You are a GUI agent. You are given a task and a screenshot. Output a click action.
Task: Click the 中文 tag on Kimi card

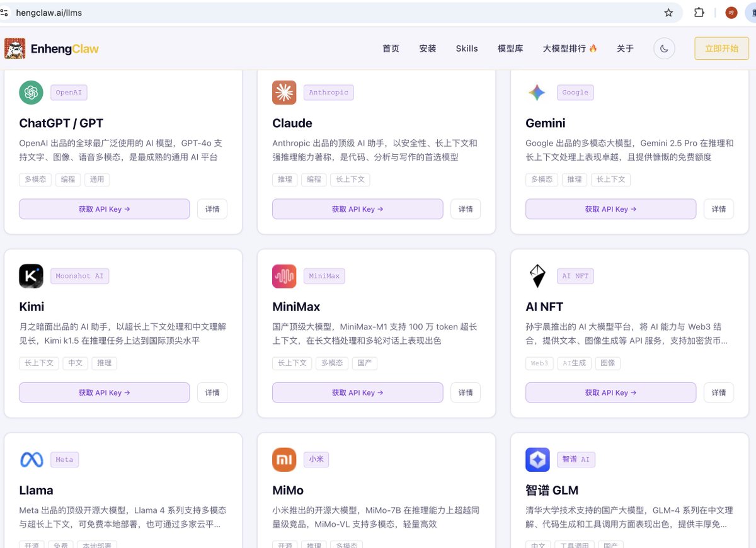[76, 363]
